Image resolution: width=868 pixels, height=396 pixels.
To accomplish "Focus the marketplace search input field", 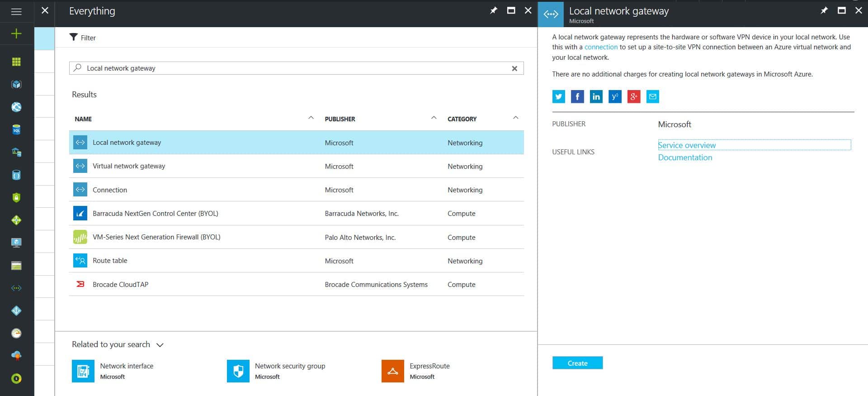I will (x=297, y=68).
